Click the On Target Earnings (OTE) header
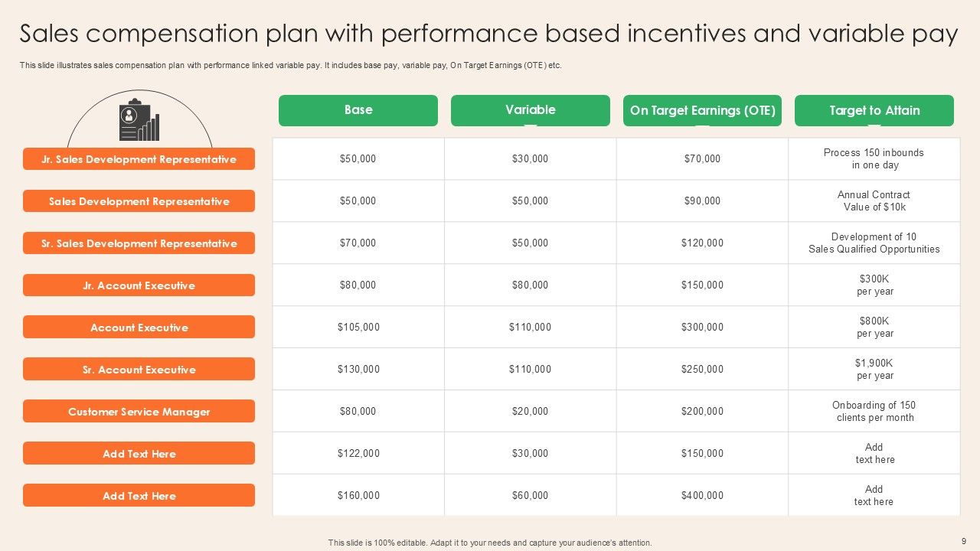Image resolution: width=980 pixels, height=551 pixels. click(x=702, y=110)
